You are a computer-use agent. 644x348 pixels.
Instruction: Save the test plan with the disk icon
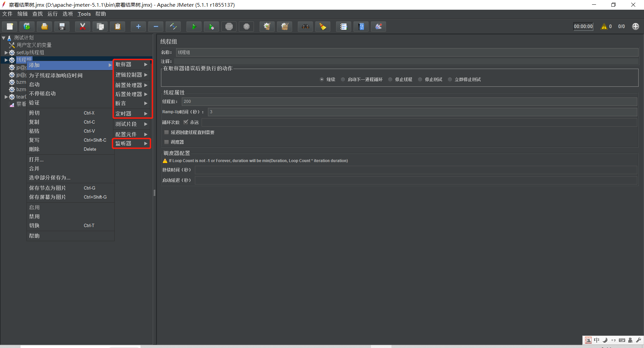coord(62,26)
